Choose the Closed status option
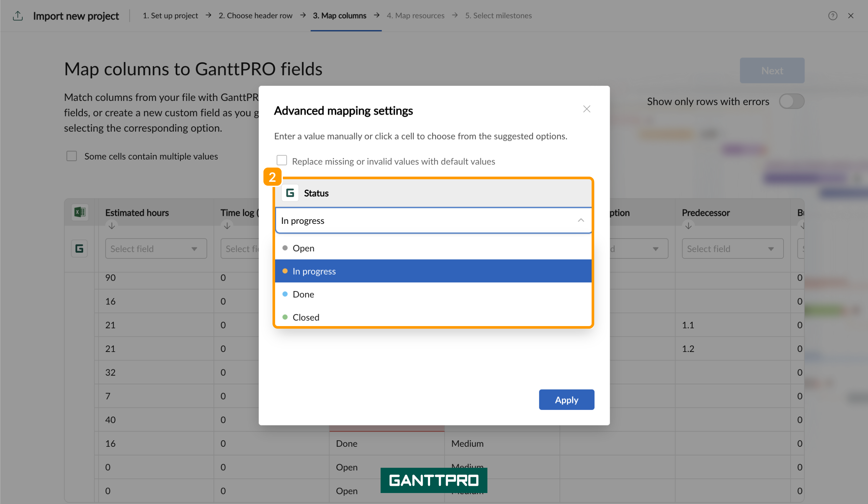This screenshot has height=504, width=868. pos(433,316)
